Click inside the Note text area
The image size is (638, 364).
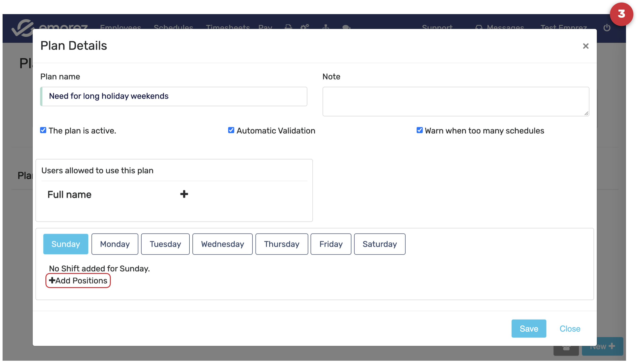[455, 101]
